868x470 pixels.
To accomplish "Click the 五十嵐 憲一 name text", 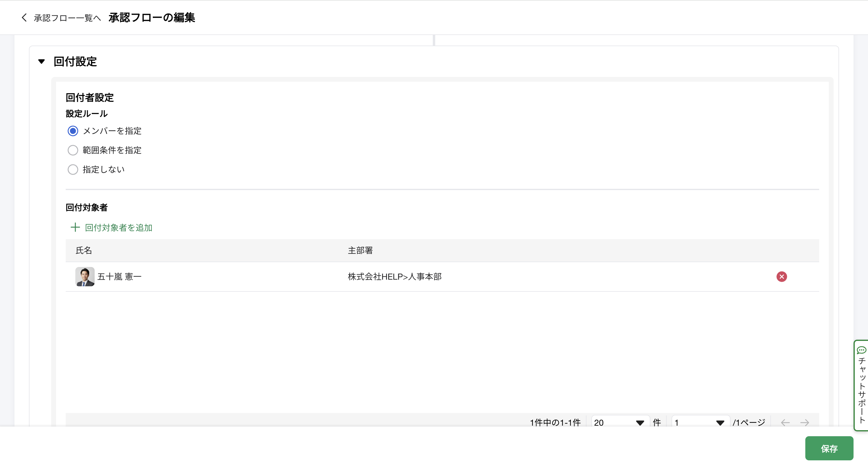I will pos(119,276).
